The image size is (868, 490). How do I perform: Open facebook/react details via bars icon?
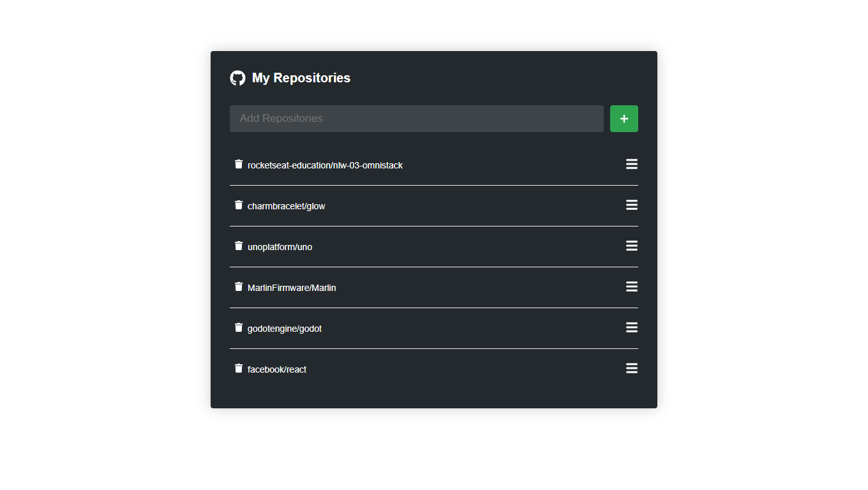632,368
